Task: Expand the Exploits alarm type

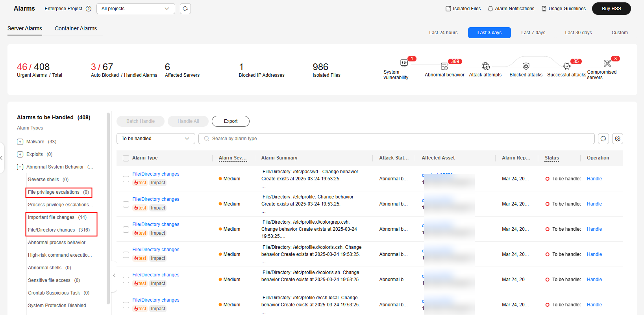Action: coord(20,154)
